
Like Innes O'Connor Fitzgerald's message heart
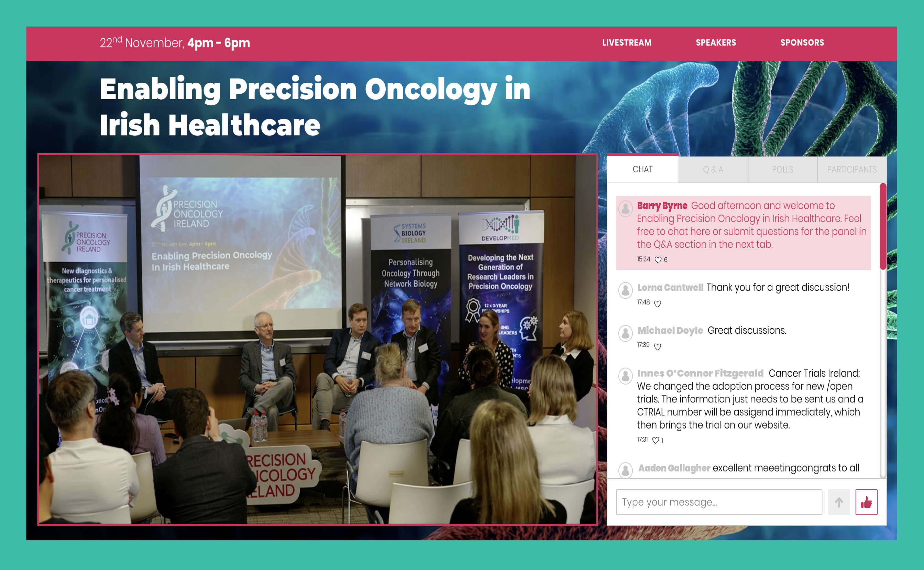click(656, 440)
